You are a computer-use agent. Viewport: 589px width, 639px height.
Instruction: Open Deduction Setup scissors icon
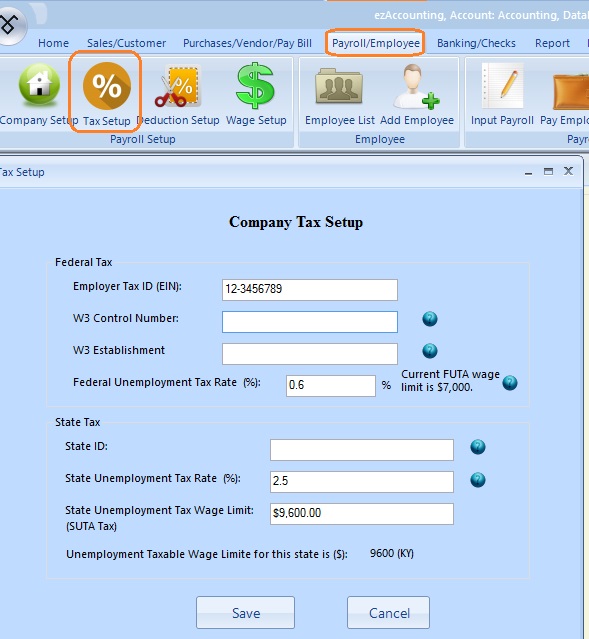[x=177, y=86]
